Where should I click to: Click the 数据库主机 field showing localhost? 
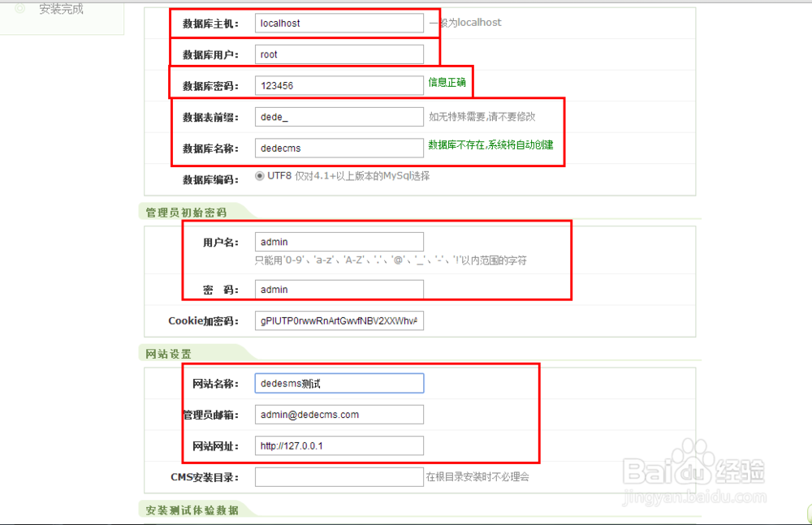click(x=339, y=23)
